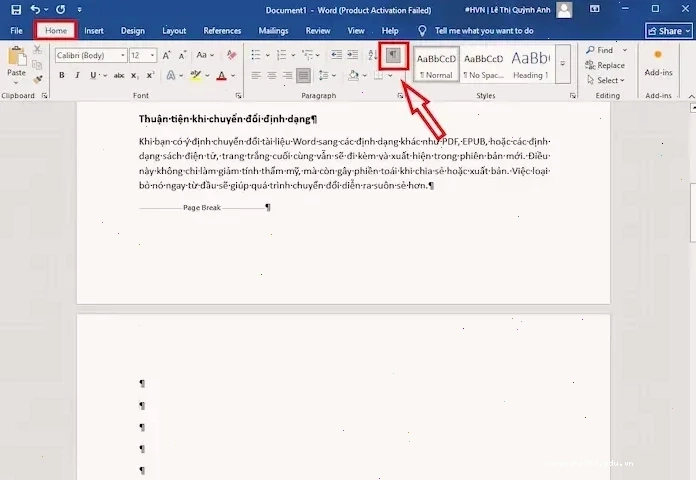Open font color options arrow
Image resolution: width=696 pixels, height=480 pixels.
[x=233, y=76]
